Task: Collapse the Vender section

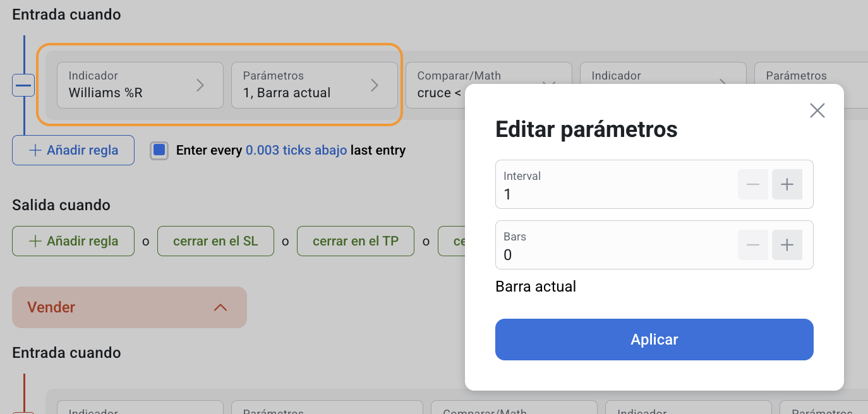Action: (x=130, y=307)
